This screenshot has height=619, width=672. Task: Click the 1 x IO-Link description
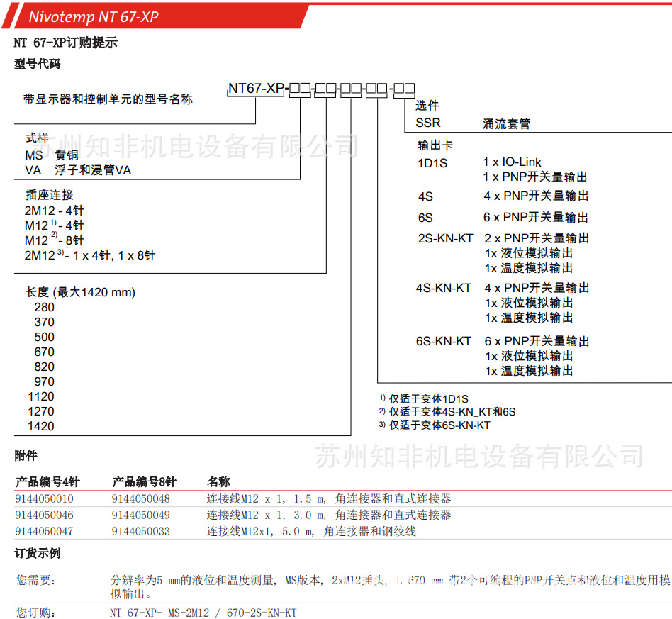point(512,162)
